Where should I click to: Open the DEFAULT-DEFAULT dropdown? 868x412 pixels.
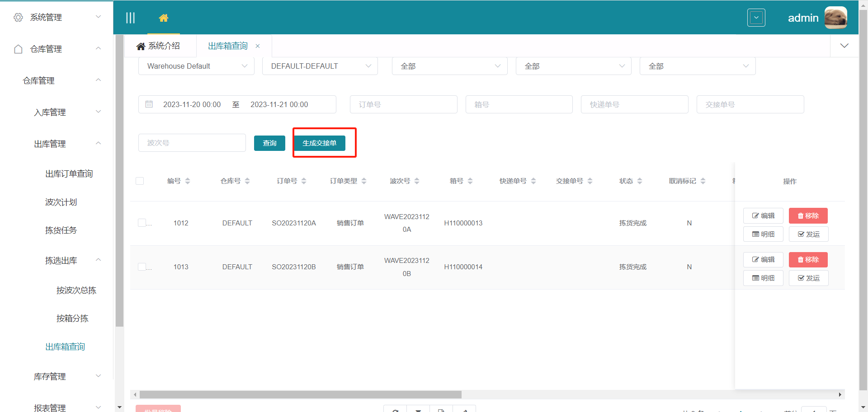pyautogui.click(x=320, y=66)
